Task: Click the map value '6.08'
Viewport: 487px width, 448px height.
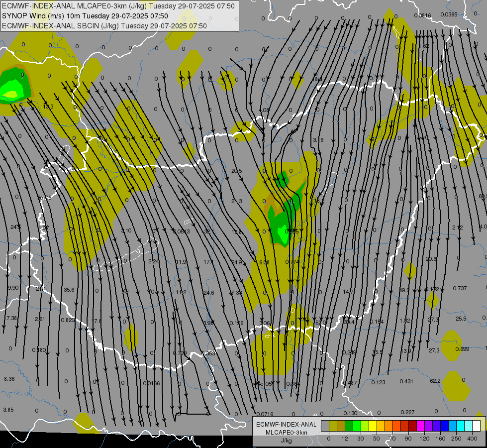Action: [x=264, y=262]
